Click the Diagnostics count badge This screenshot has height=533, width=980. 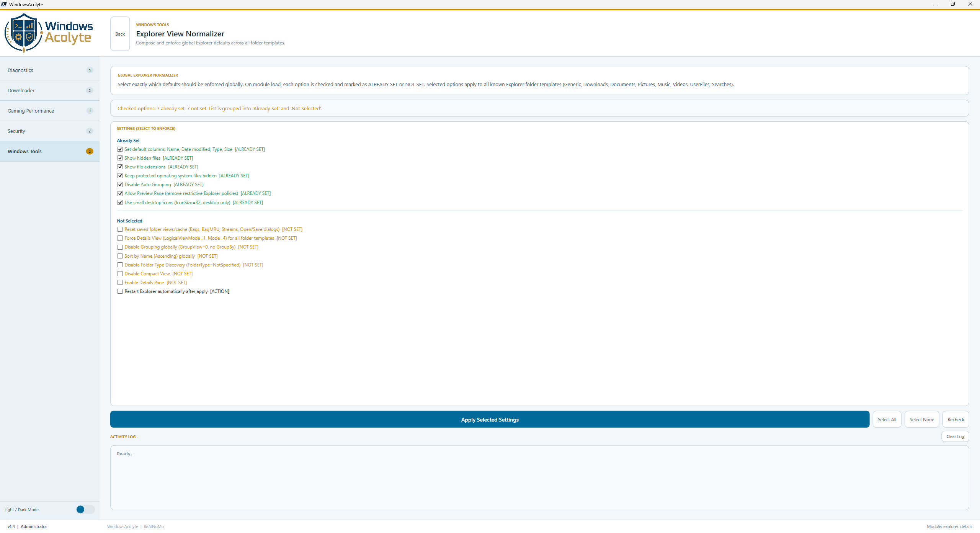point(90,70)
